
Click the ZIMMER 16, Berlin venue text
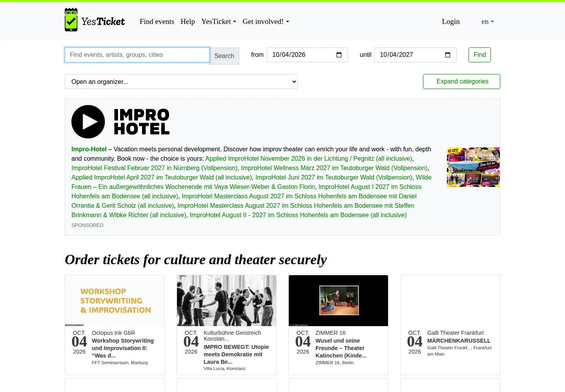point(334,363)
